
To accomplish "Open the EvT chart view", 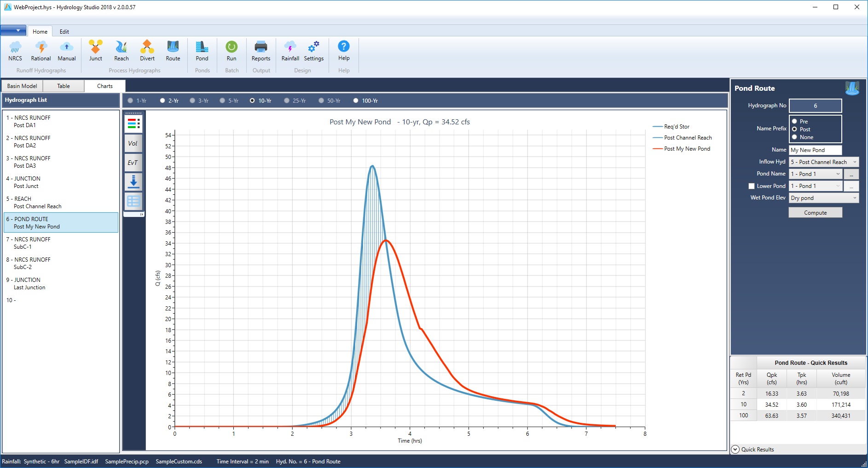I will click(133, 162).
